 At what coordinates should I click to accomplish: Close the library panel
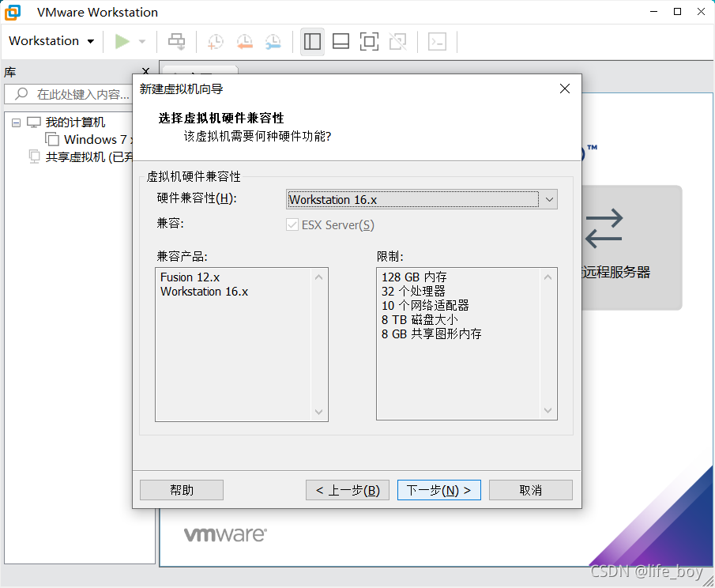pos(146,70)
